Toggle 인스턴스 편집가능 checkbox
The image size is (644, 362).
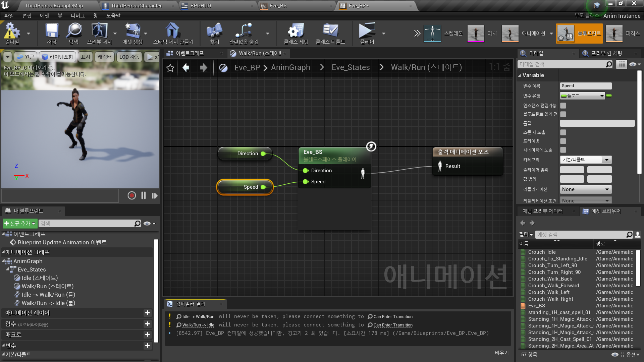(563, 106)
